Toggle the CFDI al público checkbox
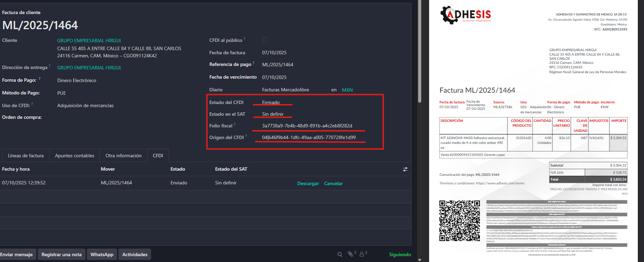 (265, 40)
